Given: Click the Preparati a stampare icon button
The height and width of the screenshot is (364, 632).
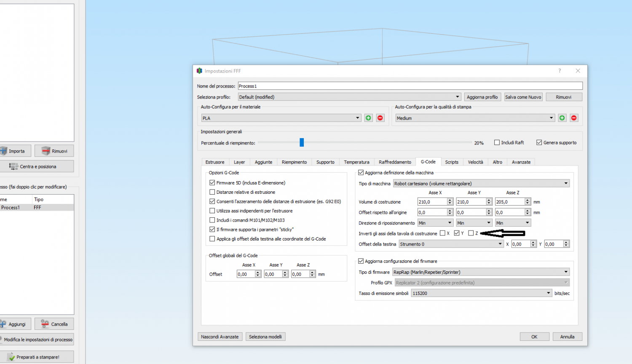Looking at the screenshot, I should pyautogui.click(x=11, y=357).
